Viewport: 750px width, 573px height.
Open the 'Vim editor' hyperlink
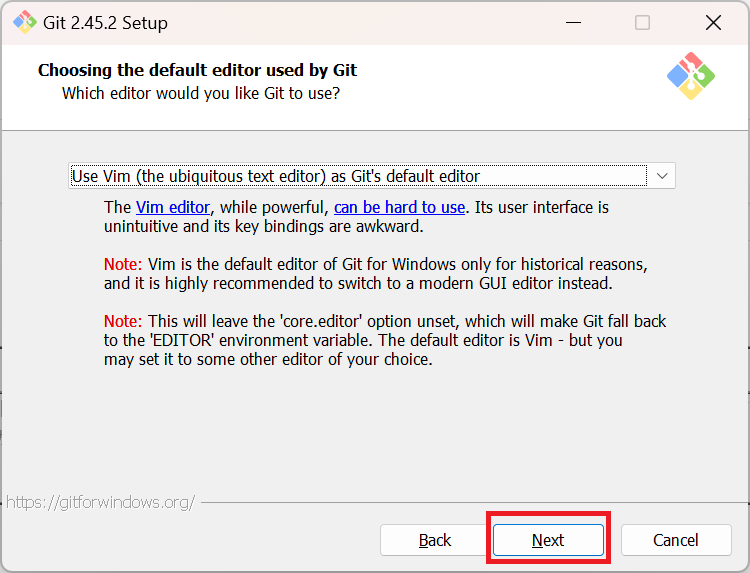click(173, 207)
